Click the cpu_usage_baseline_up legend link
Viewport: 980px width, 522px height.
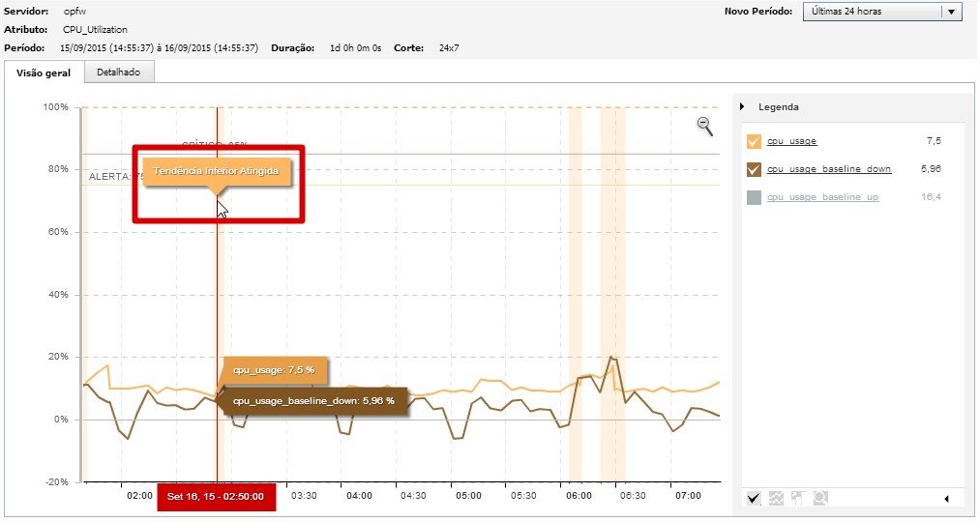point(822,197)
